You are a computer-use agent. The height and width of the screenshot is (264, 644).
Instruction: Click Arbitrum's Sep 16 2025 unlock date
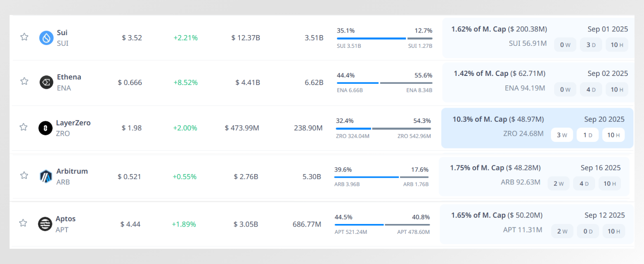pyautogui.click(x=600, y=168)
